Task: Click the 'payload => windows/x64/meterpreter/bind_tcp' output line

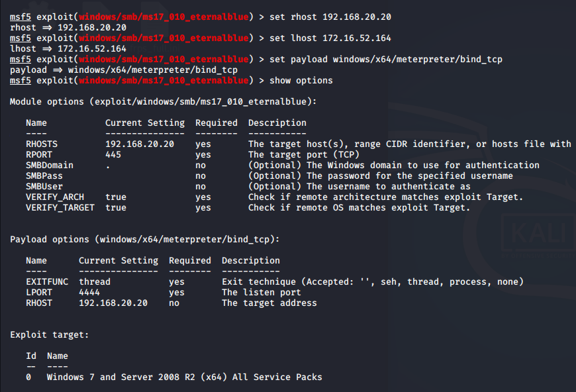Action: pyautogui.click(x=124, y=70)
